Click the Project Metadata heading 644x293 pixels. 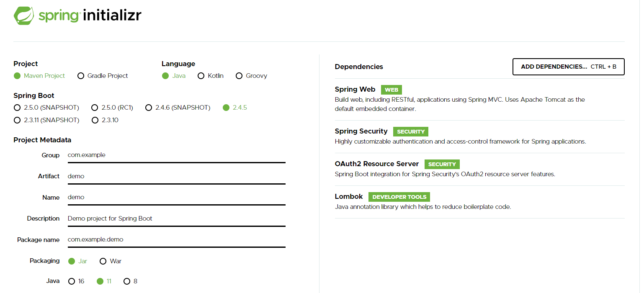point(42,140)
